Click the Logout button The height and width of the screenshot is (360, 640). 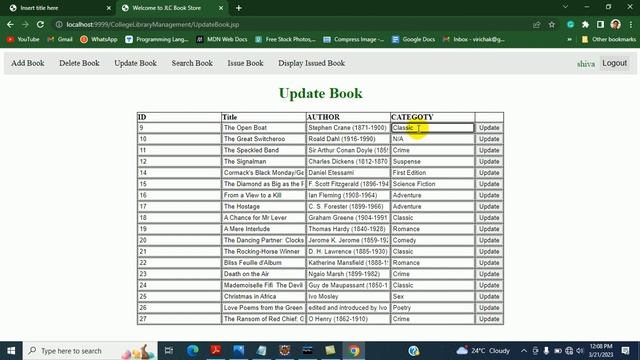[x=614, y=63]
